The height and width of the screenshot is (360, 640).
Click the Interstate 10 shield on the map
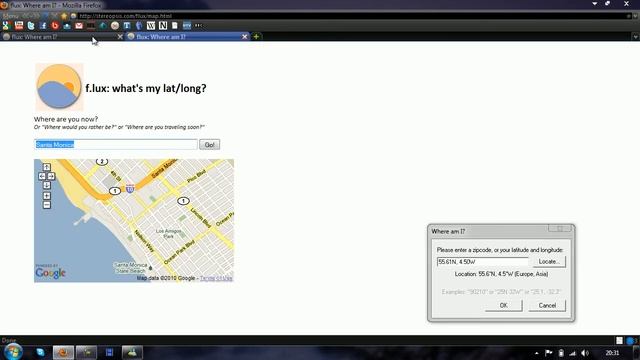click(130, 189)
